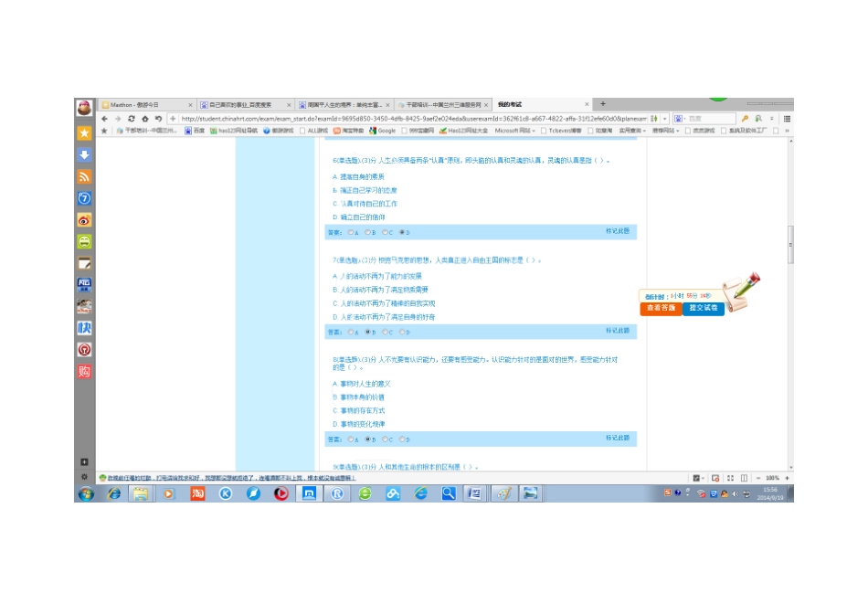
Task: Open the favorites star sidebar panel
Action: 84,132
